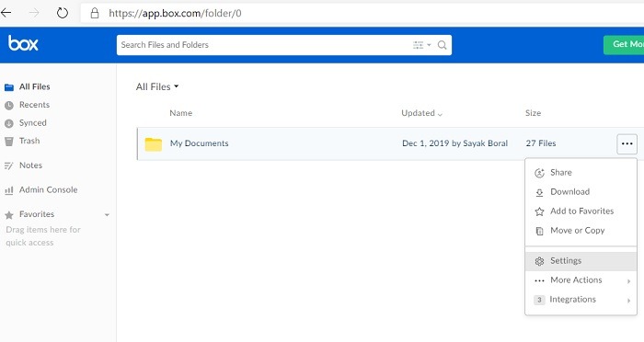This screenshot has height=342, width=644.
Task: Choose Share from the context menu
Action: (581, 173)
